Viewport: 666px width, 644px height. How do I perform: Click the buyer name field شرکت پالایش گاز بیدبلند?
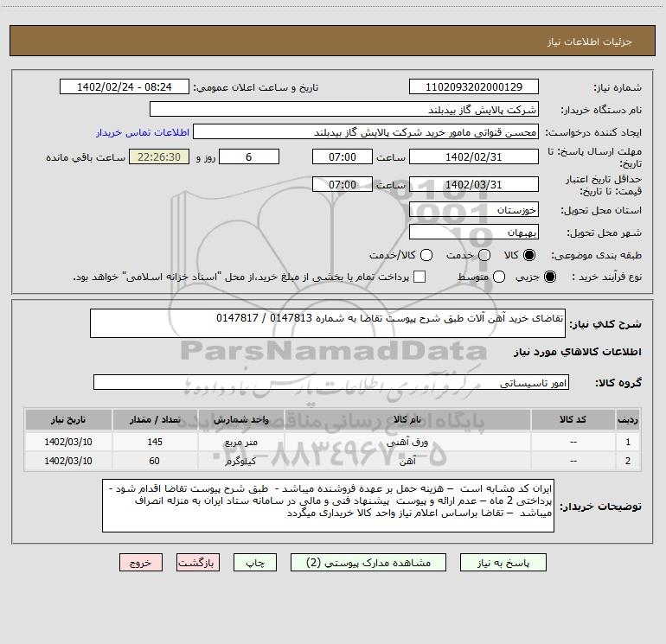coord(344,110)
